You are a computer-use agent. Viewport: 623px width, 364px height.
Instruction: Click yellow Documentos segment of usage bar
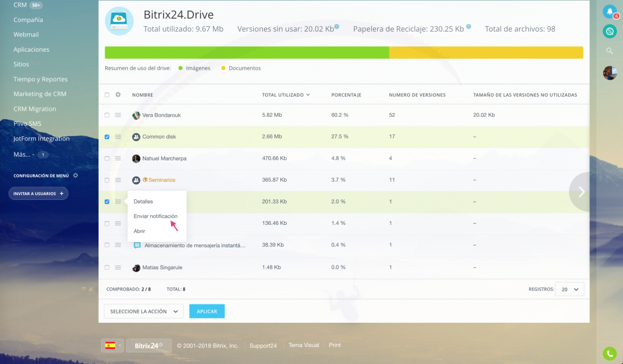486,52
